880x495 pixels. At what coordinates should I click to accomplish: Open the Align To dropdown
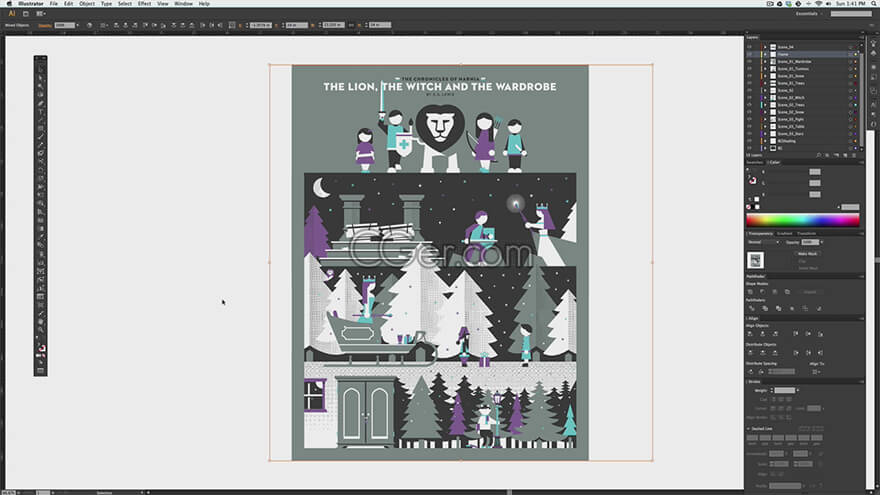tap(817, 372)
